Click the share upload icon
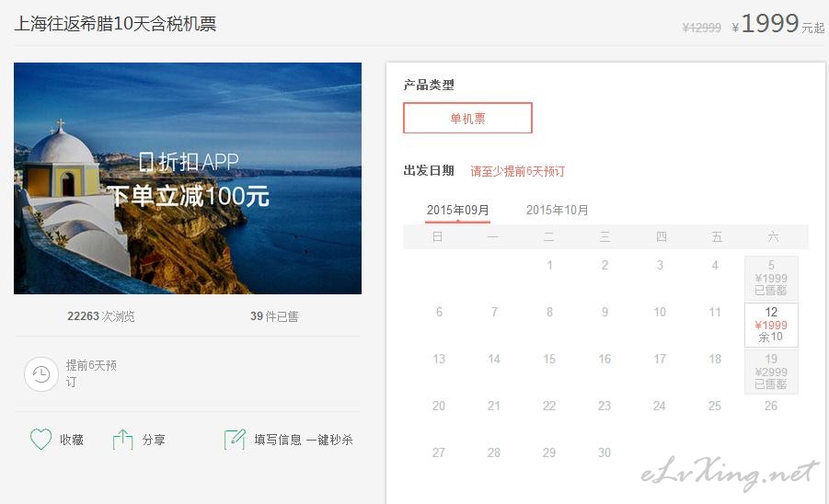Image resolution: width=829 pixels, height=504 pixels. pyautogui.click(x=122, y=440)
